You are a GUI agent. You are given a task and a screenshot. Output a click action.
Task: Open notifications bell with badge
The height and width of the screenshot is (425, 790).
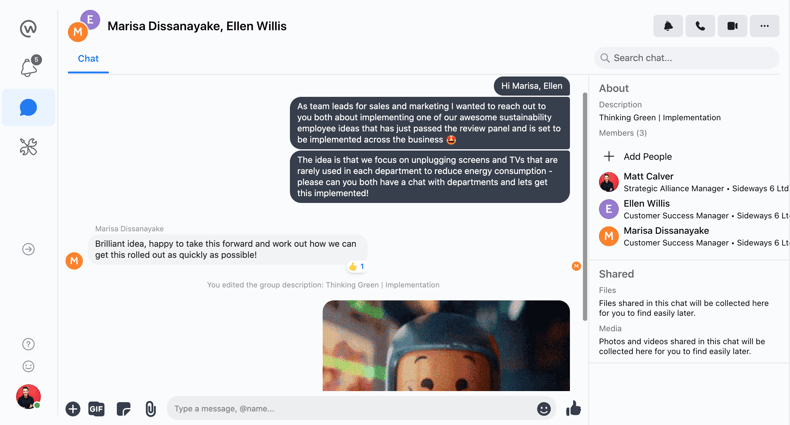[29, 66]
